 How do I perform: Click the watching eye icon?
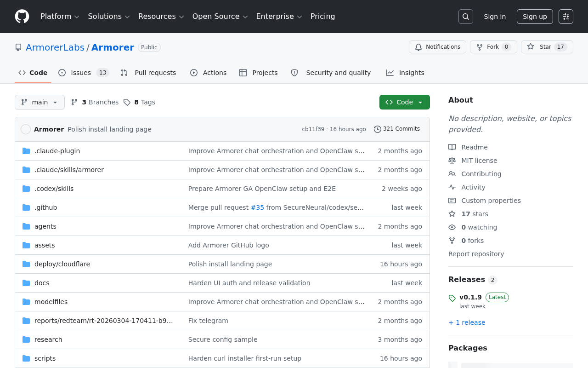click(452, 227)
